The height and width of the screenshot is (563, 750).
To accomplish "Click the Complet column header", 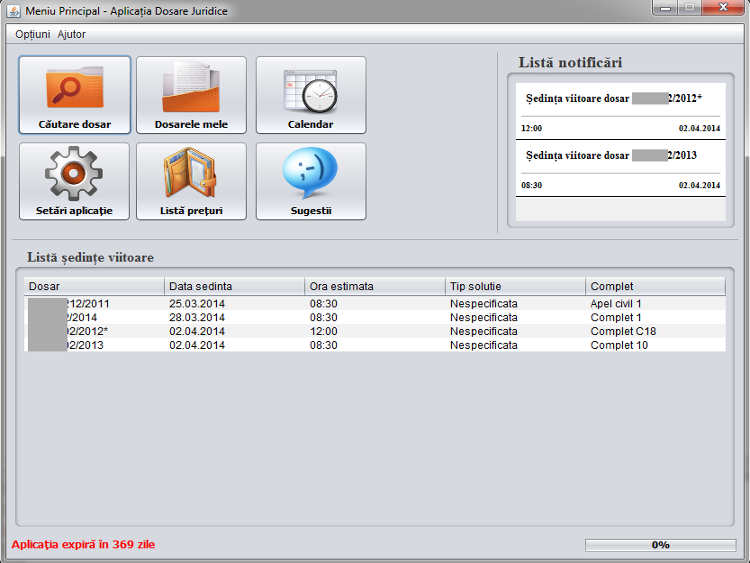I will click(655, 286).
